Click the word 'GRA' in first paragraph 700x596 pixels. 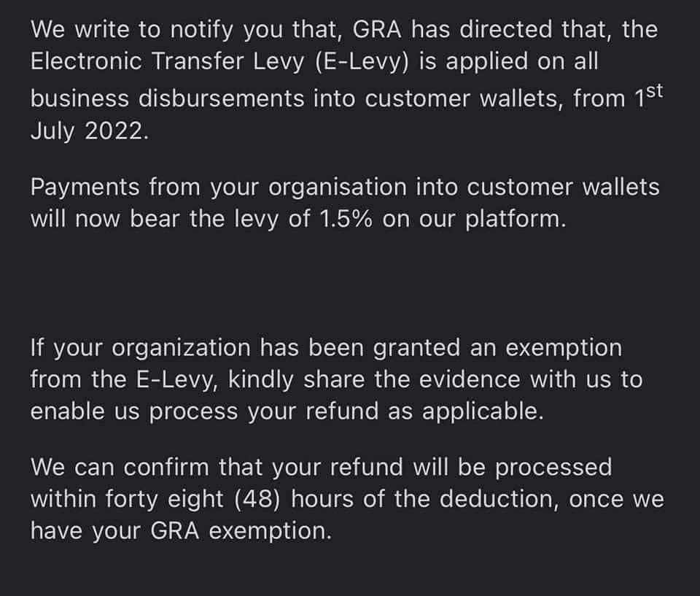tap(377, 29)
